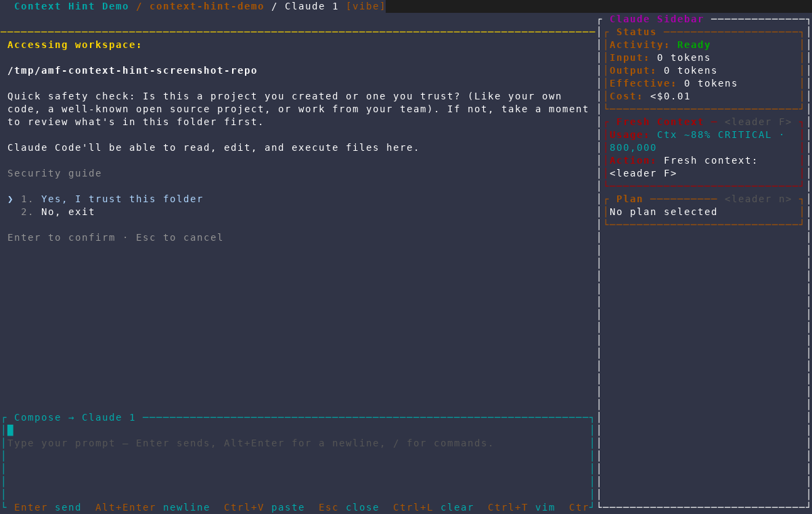Click the '<leader F>' hint on Fresh Context header
Image resolution: width=812 pixels, height=514 pixels.
(759, 122)
